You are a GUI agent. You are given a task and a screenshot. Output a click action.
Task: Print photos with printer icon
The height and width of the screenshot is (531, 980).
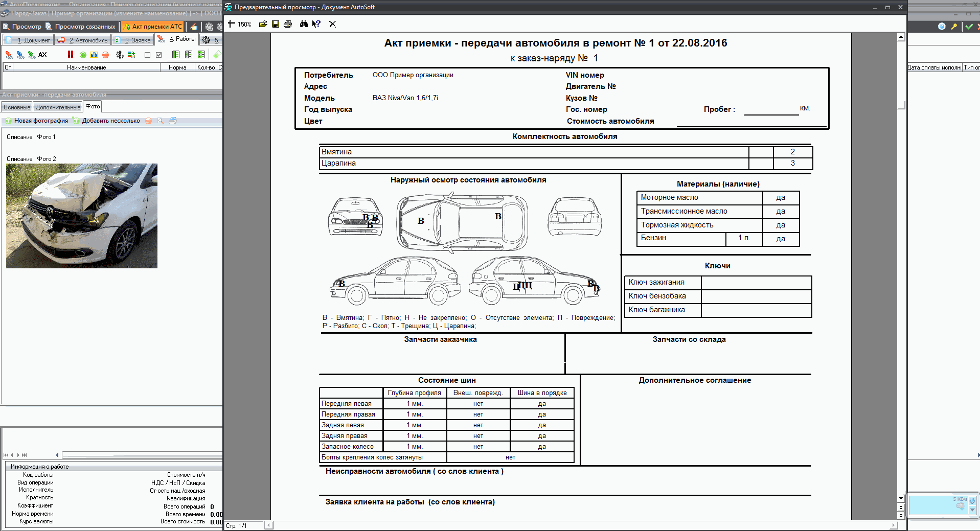pyautogui.click(x=173, y=121)
